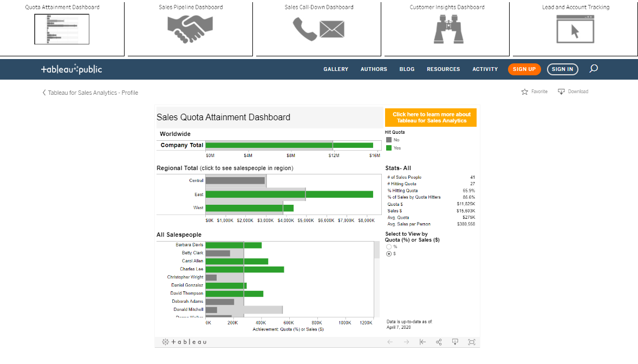This screenshot has width=638, height=364.
Task: Click the 'Avg. Quota' stat label
Action: coord(398,217)
